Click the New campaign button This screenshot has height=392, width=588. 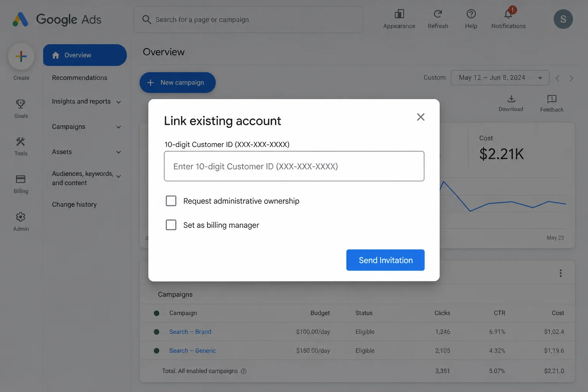pos(178,83)
